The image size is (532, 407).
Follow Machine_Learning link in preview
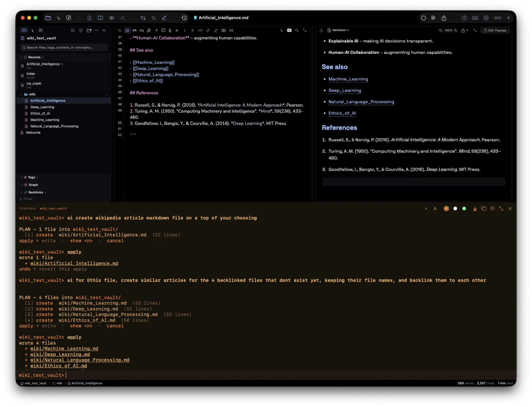tap(348, 79)
